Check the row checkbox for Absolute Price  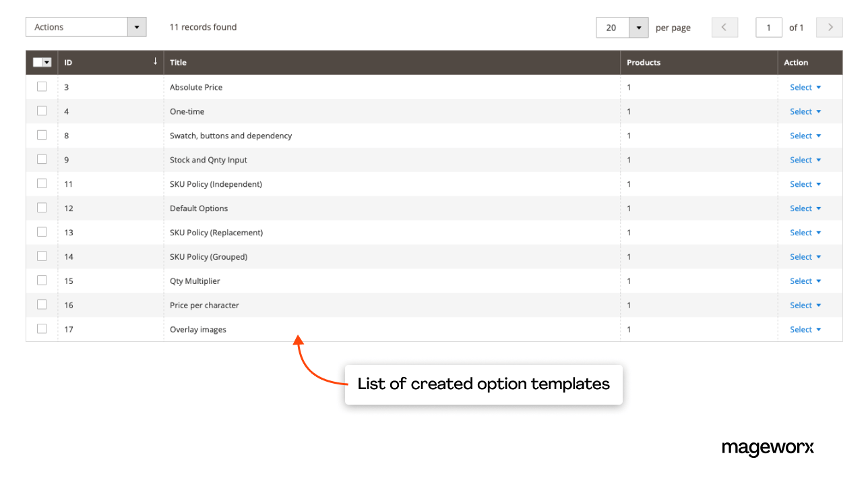[42, 86]
